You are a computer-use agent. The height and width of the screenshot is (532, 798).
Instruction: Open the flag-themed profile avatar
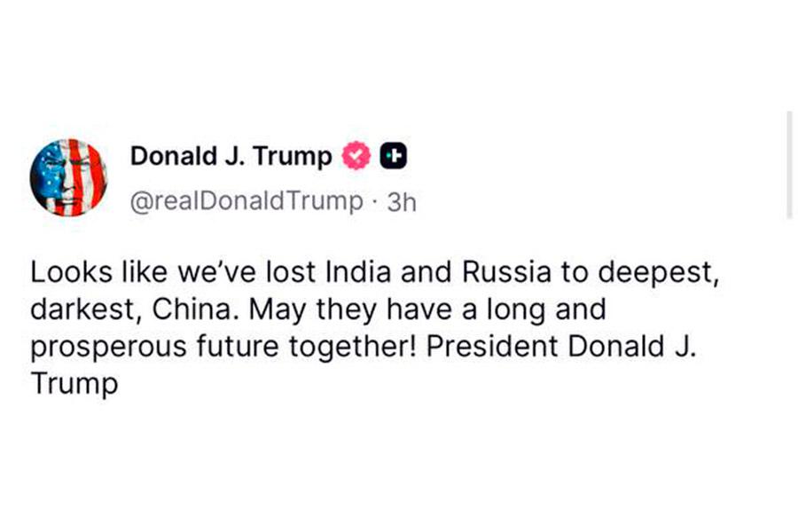[x=68, y=177]
